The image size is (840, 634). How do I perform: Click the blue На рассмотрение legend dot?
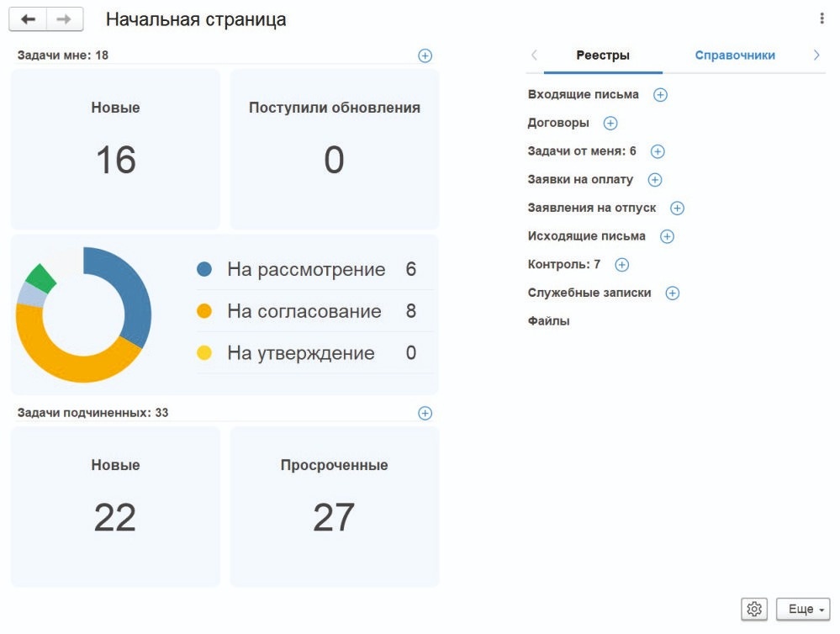coord(204,269)
